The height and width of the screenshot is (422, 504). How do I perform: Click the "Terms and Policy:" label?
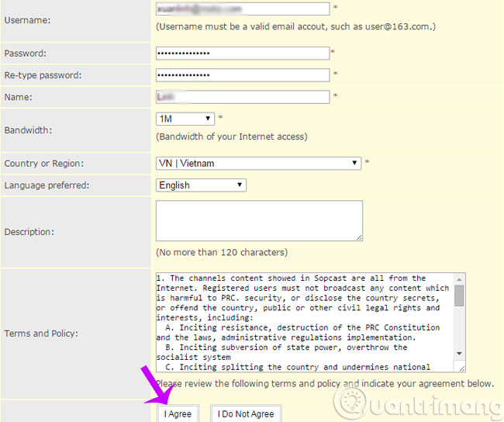pos(41,334)
